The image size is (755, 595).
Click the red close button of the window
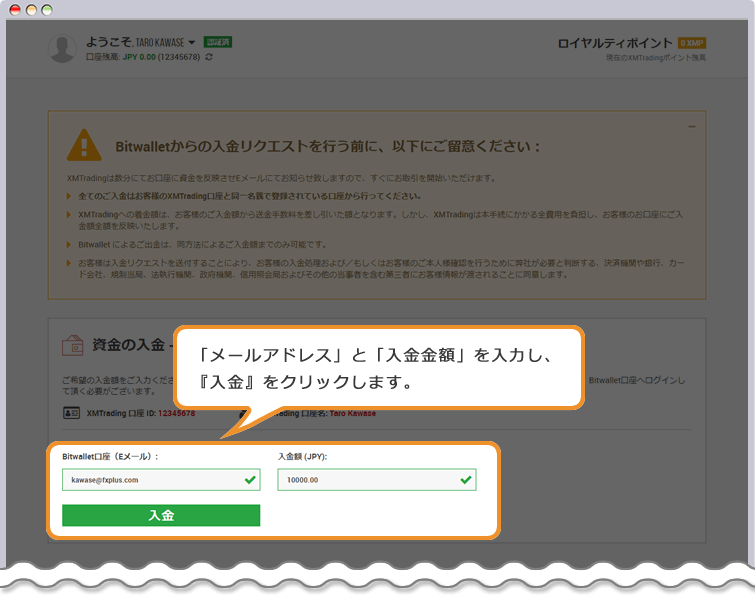14,9
